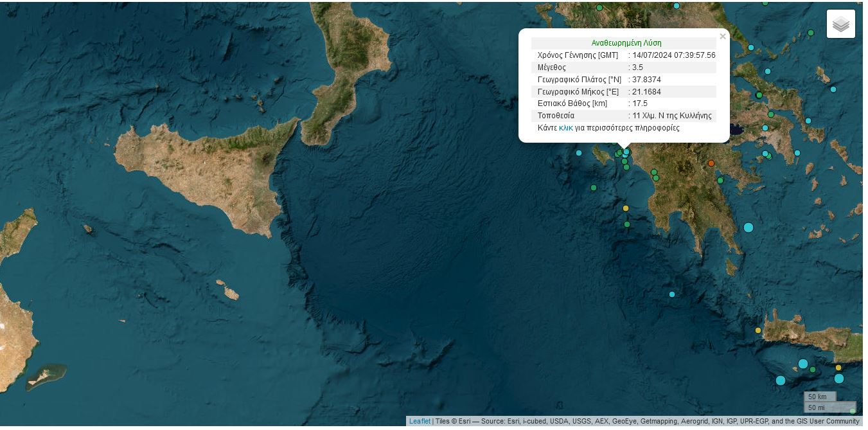Click the large cyan marker east of the Peloponnese
Viewport: 868px width, 430px height.
[x=748, y=228]
